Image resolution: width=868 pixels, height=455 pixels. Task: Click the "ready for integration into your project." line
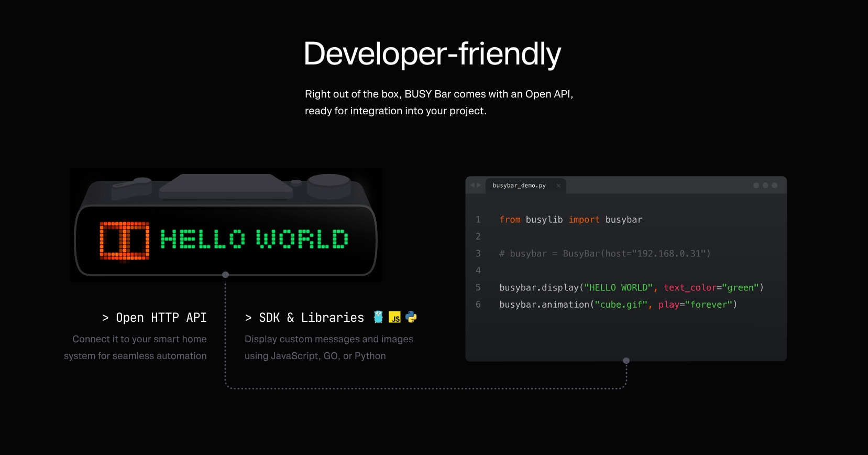click(x=395, y=111)
